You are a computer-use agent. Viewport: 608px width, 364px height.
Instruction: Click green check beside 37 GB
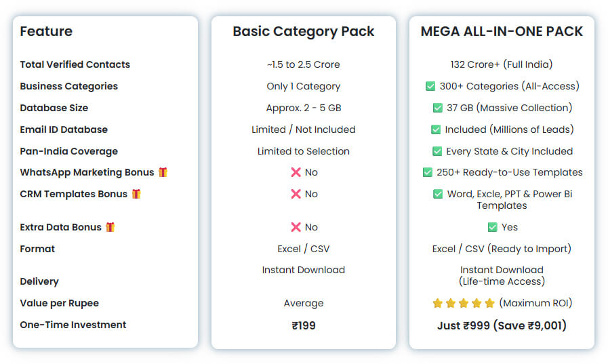point(437,108)
